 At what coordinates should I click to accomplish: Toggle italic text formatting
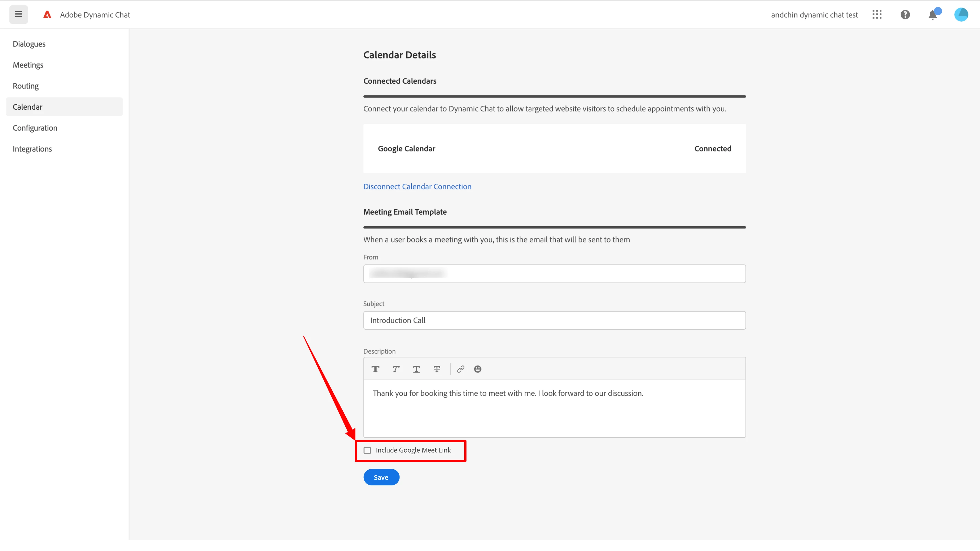[x=396, y=369]
